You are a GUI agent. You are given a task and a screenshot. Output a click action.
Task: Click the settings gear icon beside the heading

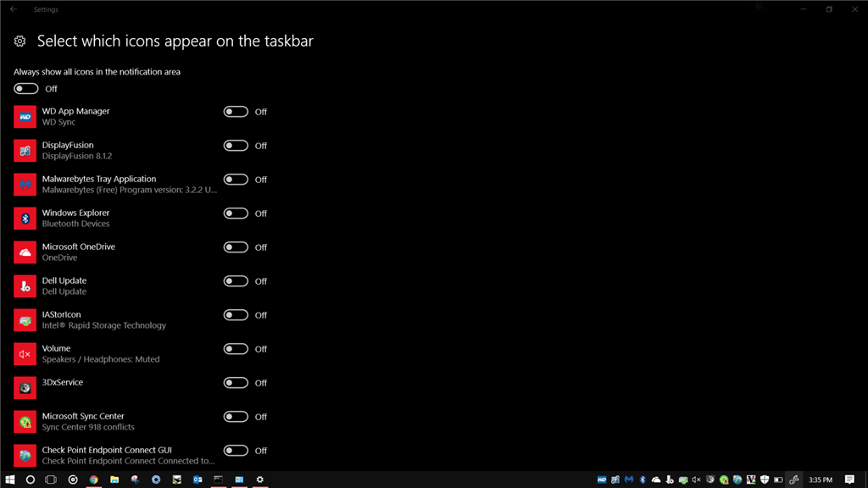click(20, 41)
